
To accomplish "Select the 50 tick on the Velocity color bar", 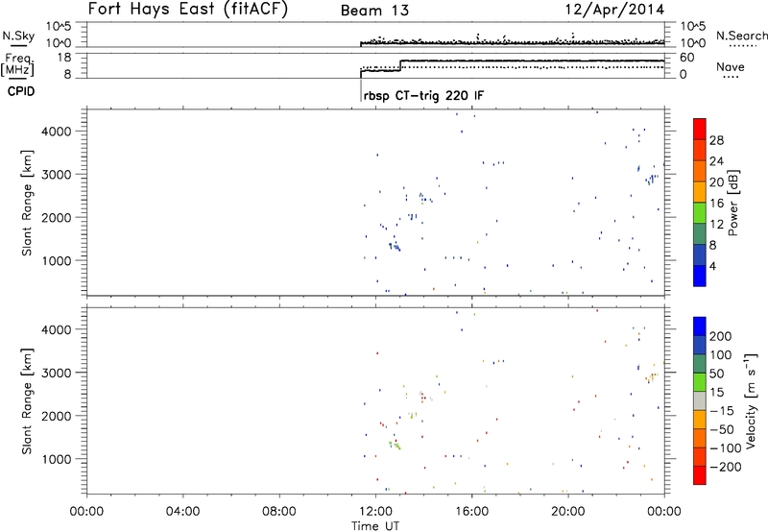I will coord(716,374).
